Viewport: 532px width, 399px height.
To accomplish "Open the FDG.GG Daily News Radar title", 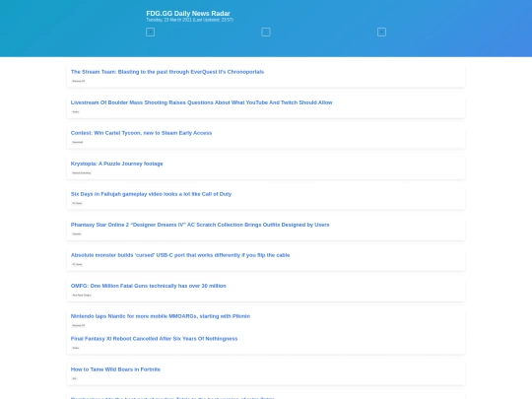I will coord(188,13).
